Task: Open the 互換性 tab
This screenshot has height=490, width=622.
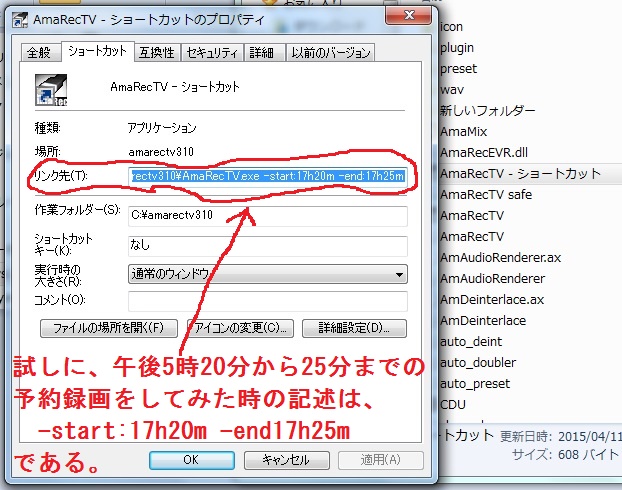Action: point(157,52)
